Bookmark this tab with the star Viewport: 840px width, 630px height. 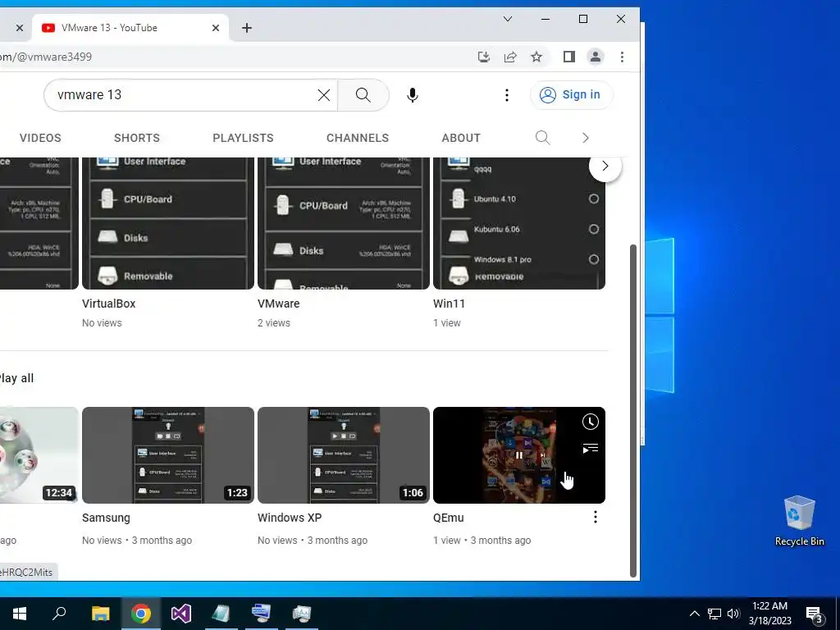(x=536, y=57)
